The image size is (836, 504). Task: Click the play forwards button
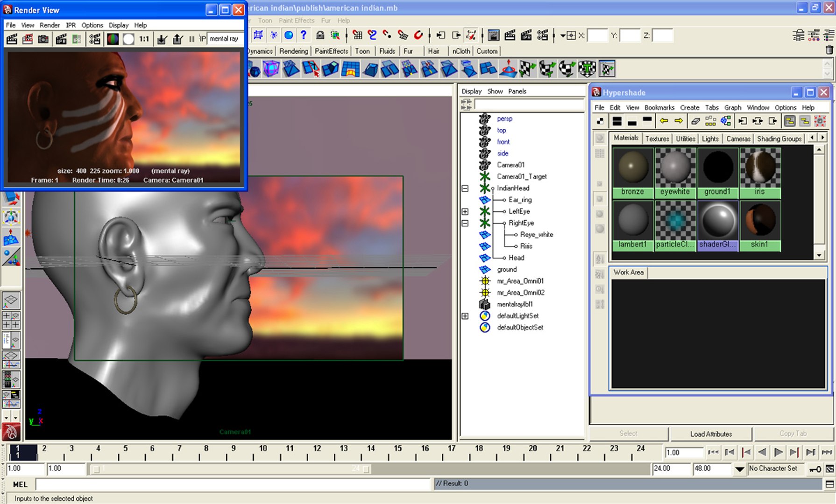tap(778, 452)
